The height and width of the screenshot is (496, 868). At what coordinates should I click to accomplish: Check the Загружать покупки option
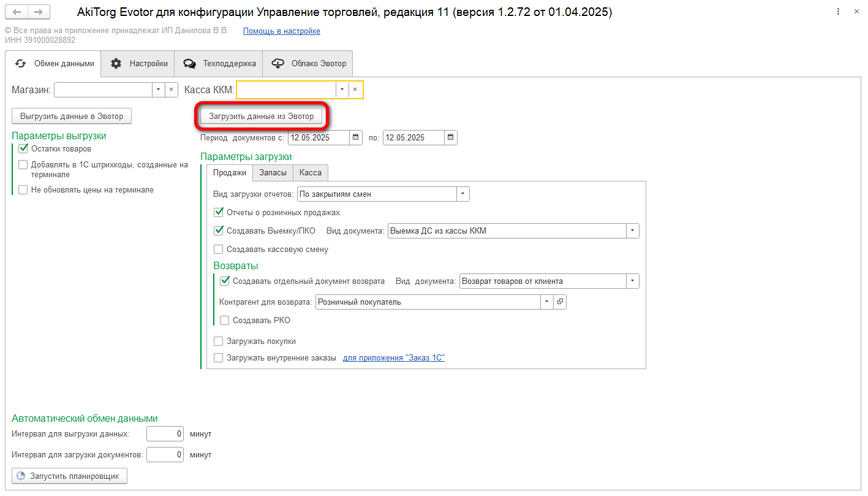219,341
